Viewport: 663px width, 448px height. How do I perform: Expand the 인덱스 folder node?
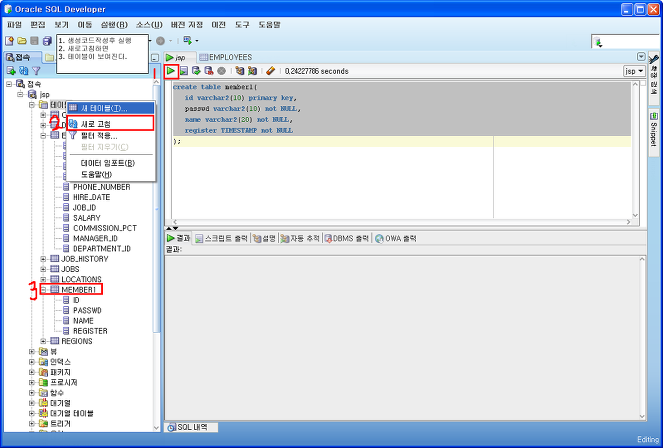point(32,362)
